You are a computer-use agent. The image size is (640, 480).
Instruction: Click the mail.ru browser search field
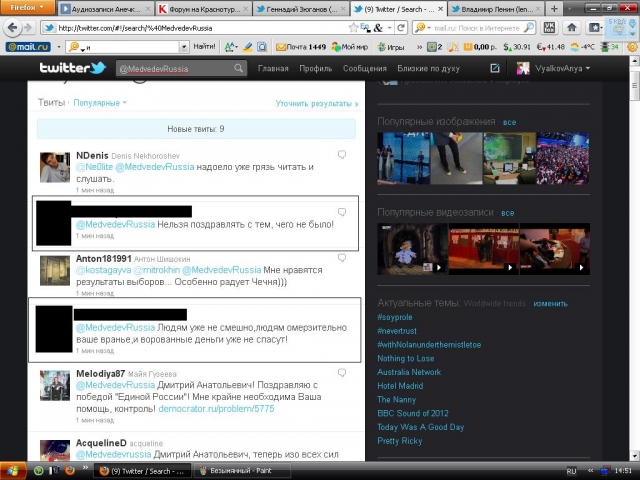478,28
